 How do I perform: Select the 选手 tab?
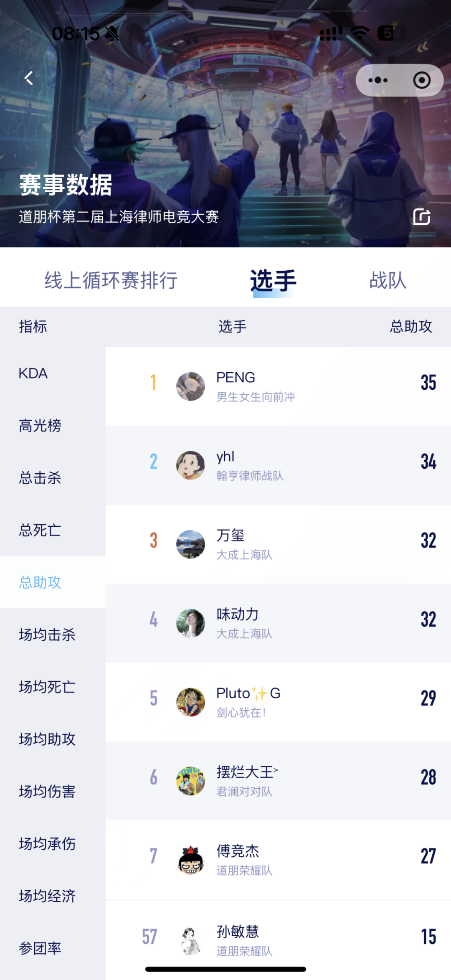(x=273, y=280)
